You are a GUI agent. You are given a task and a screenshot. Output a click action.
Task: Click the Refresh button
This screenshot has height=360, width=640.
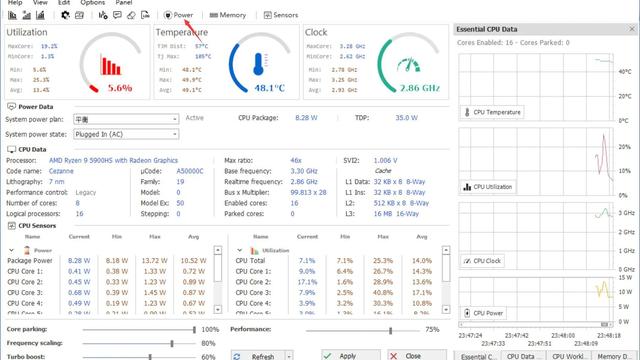pyautogui.click(x=257, y=356)
